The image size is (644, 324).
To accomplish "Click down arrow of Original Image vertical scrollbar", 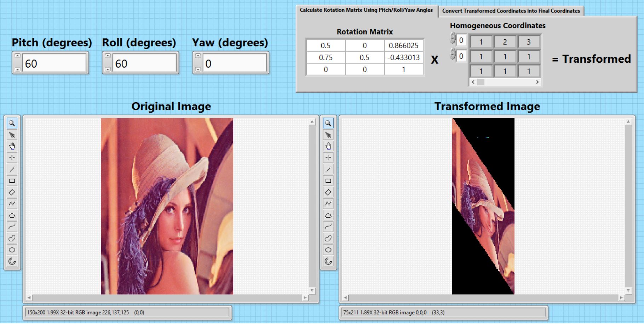I will (312, 290).
